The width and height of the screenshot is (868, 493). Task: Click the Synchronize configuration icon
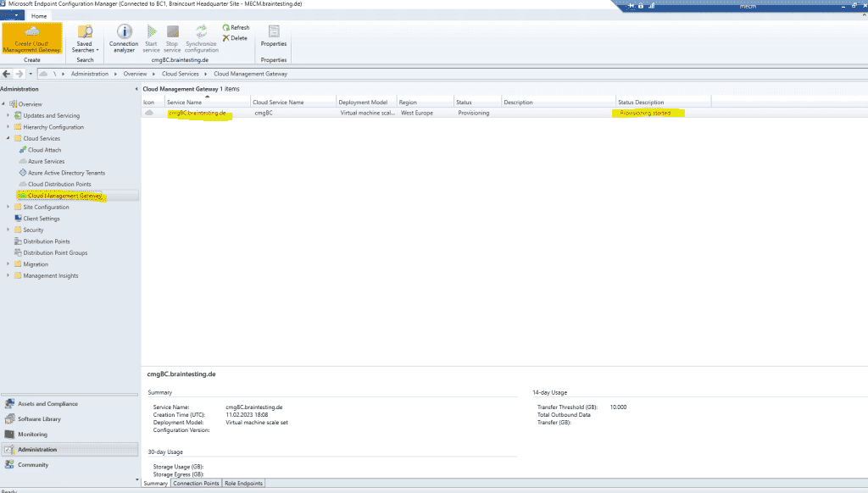[x=201, y=37]
